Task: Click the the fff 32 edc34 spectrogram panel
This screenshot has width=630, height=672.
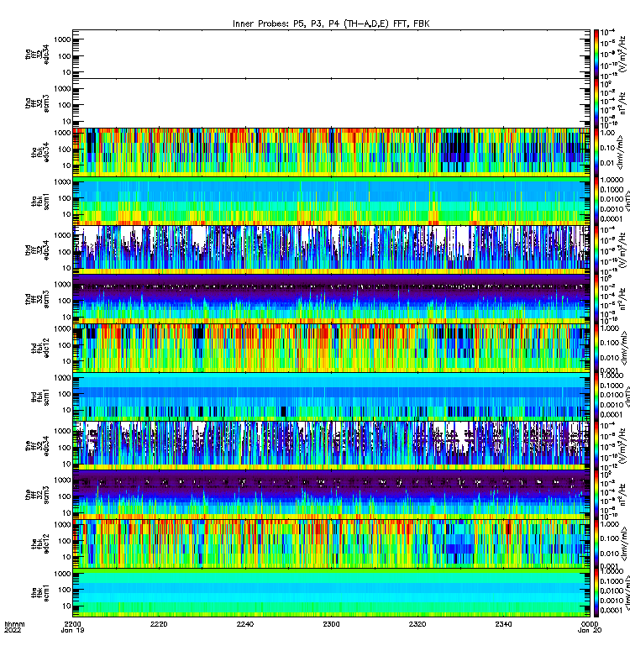Action: coord(331,446)
